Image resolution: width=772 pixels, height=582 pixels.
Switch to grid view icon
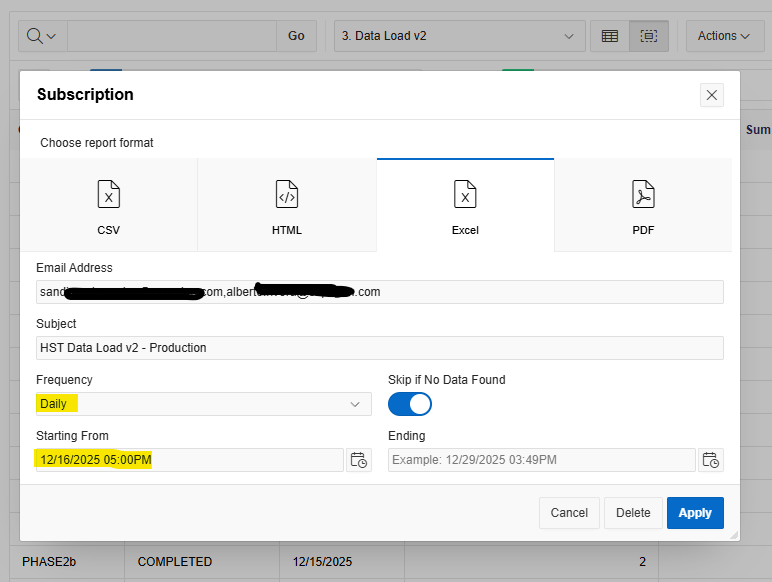(x=609, y=36)
